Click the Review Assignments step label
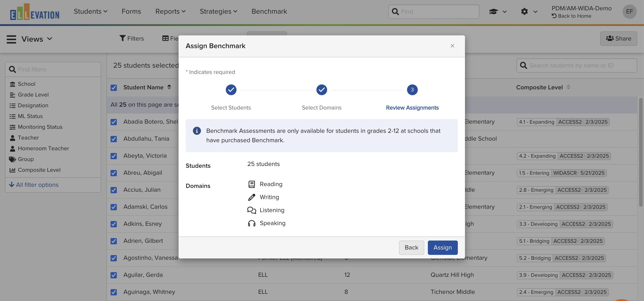The image size is (644, 301). pyautogui.click(x=412, y=107)
